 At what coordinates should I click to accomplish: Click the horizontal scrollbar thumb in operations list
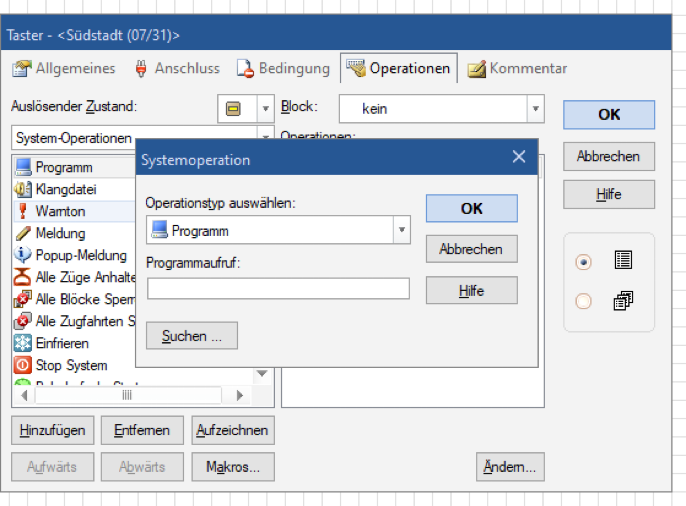pyautogui.click(x=128, y=395)
